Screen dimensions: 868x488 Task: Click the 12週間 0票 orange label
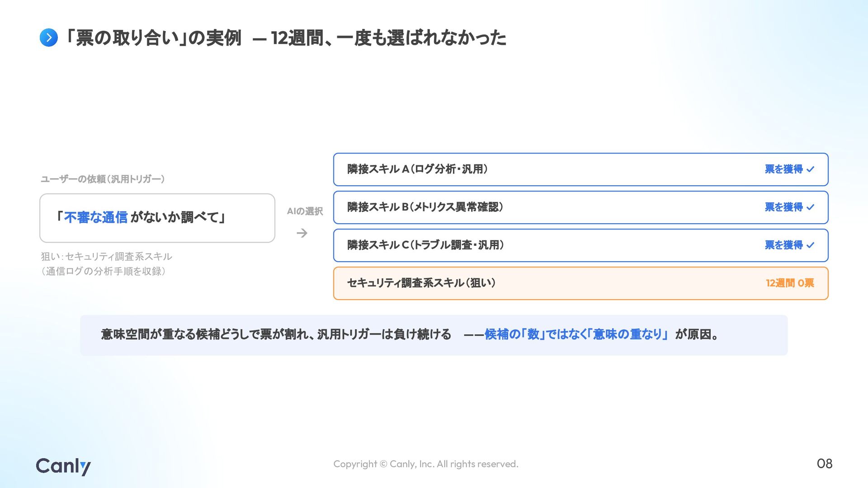point(790,283)
